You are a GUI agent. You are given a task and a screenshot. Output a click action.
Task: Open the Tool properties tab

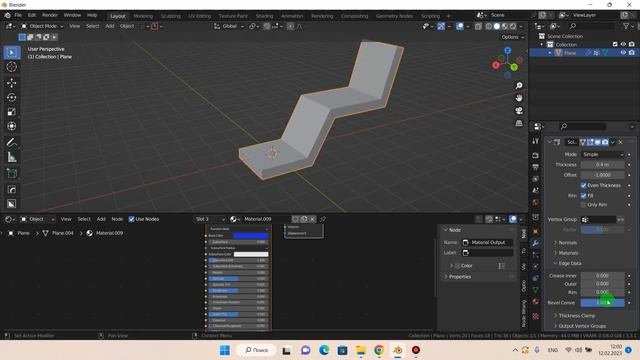tap(536, 141)
